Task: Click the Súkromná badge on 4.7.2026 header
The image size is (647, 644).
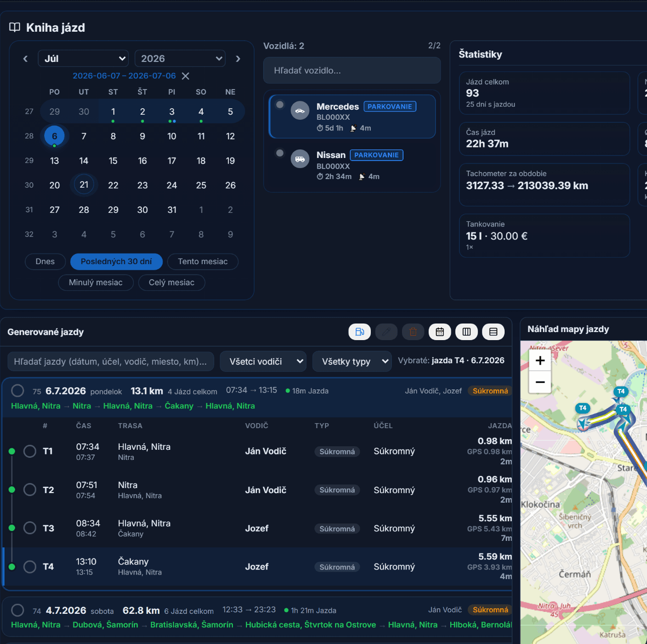Action: (x=490, y=610)
